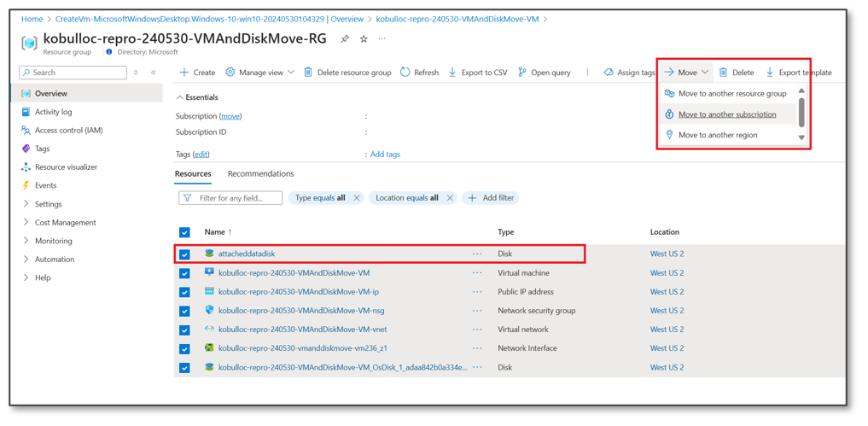868x426 pixels.
Task: Click the Events lightning icon
Action: (x=26, y=185)
